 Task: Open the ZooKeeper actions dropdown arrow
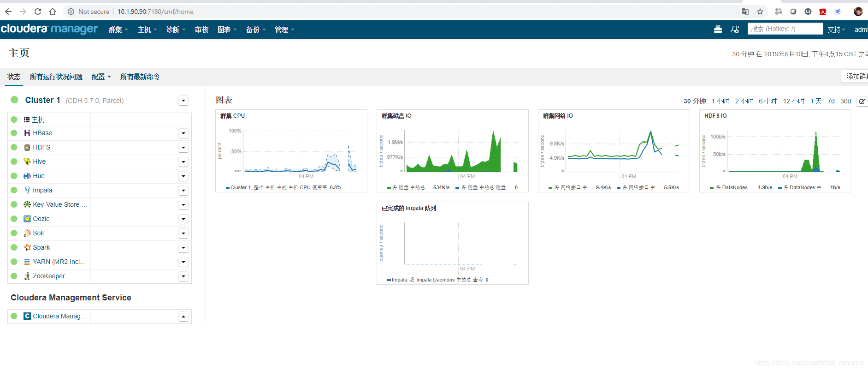183,276
